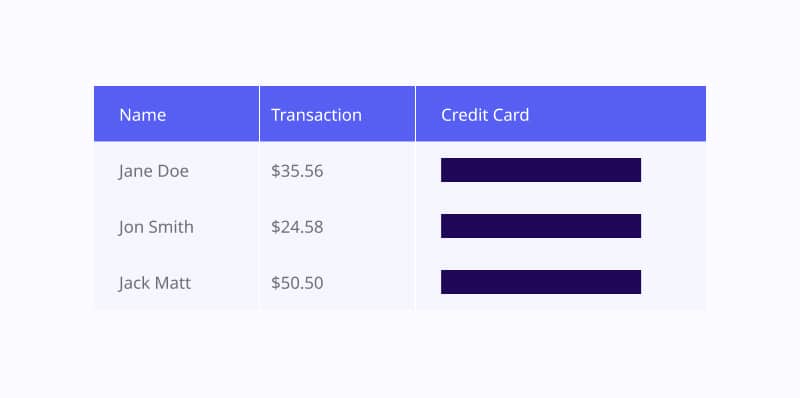Click the word Credit in header
Screen dimensions: 800x398
pyautogui.click(x=465, y=115)
